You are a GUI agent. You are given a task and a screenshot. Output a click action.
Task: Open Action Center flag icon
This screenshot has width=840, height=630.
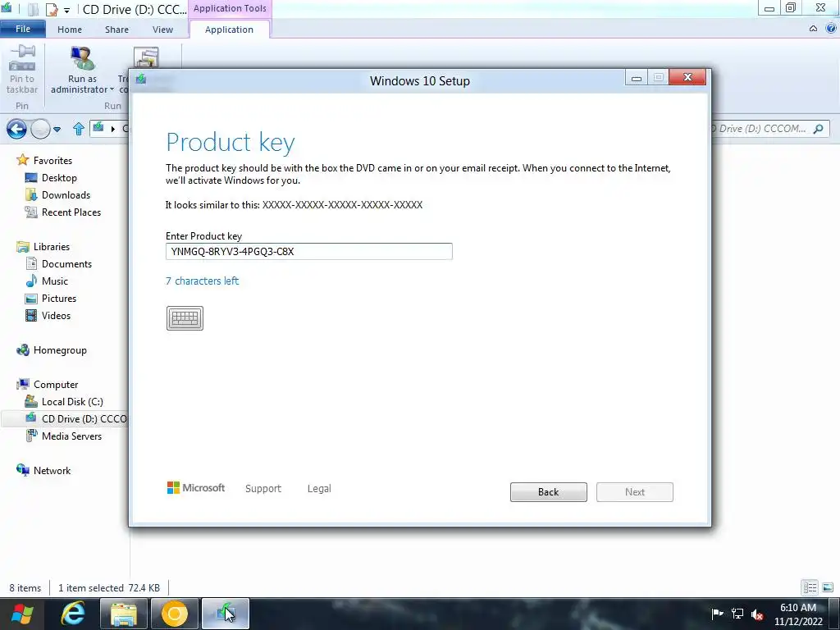[x=717, y=614]
